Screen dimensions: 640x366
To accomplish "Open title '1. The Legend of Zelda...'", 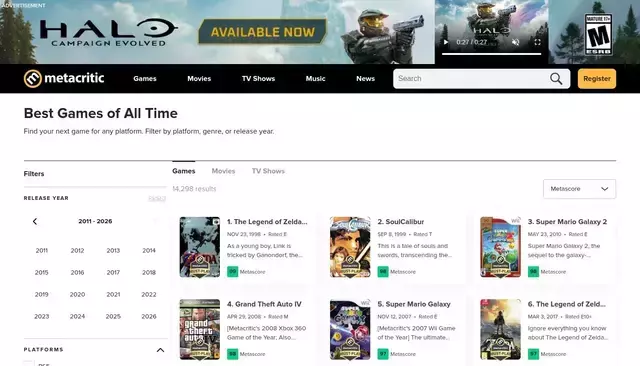I will (x=267, y=222).
